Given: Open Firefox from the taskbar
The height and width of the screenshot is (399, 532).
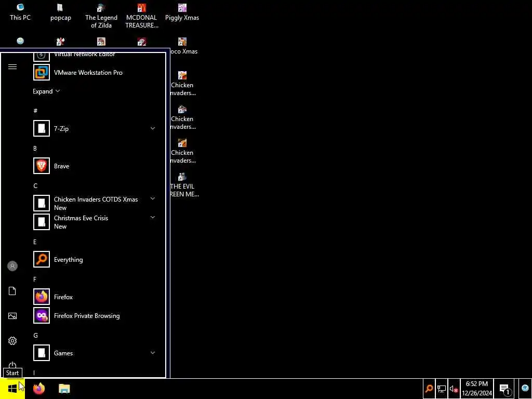Looking at the screenshot, I should [x=39, y=389].
